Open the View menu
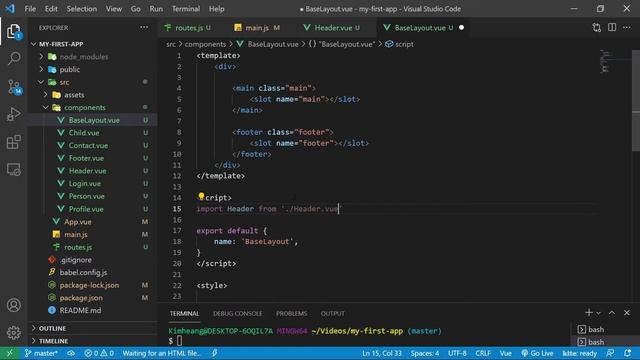This screenshot has height=360, width=640. (x=113, y=9)
